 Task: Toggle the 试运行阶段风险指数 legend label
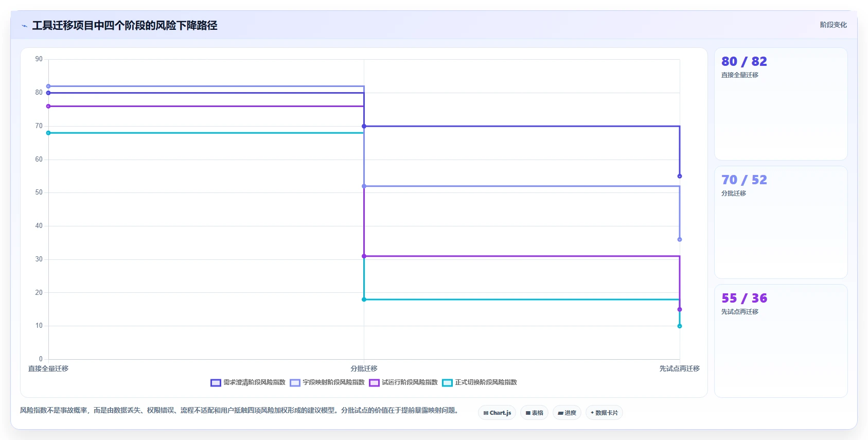pos(410,382)
